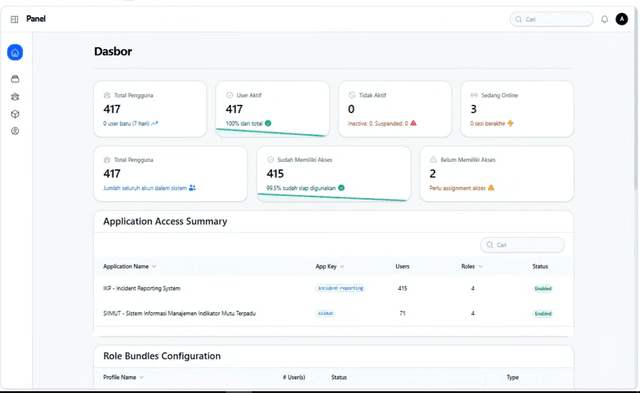Image resolution: width=640 pixels, height=393 pixels.
Task: Click people icon beside Jumlah seluruh akun
Action: click(192, 188)
